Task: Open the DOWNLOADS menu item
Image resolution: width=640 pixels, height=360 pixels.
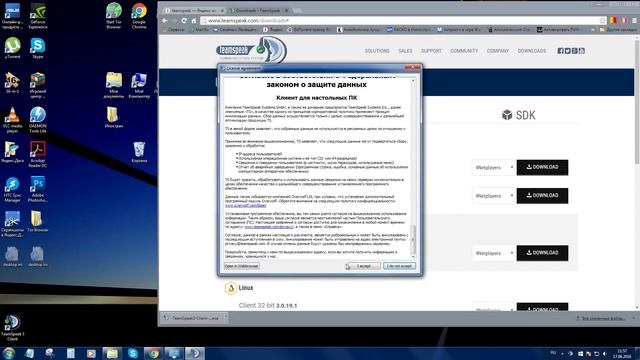Action: click(x=531, y=51)
